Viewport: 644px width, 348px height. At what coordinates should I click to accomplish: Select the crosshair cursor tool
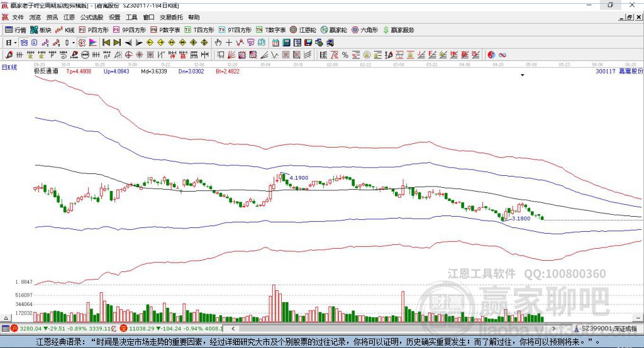229,43
